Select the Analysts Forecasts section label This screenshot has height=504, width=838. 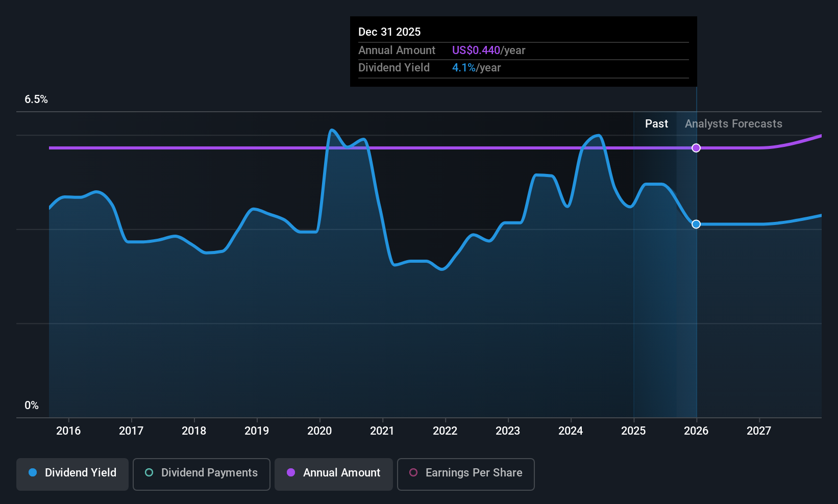click(x=733, y=124)
